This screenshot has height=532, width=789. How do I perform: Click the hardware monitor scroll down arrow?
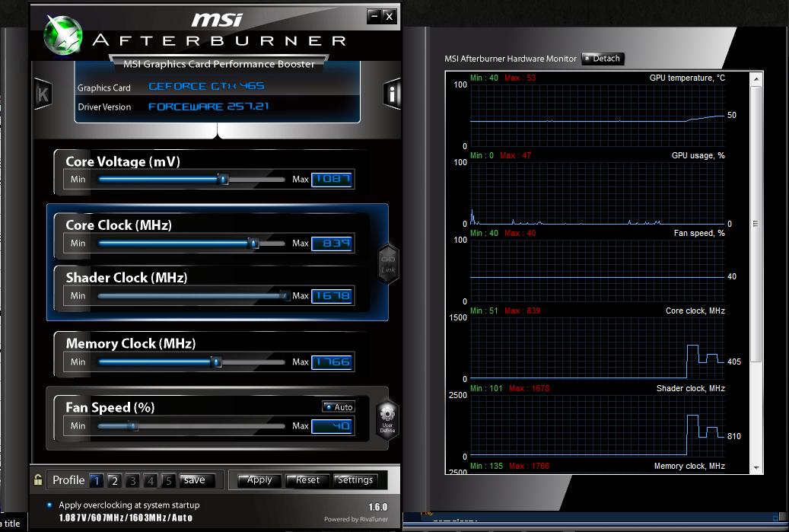click(x=756, y=467)
